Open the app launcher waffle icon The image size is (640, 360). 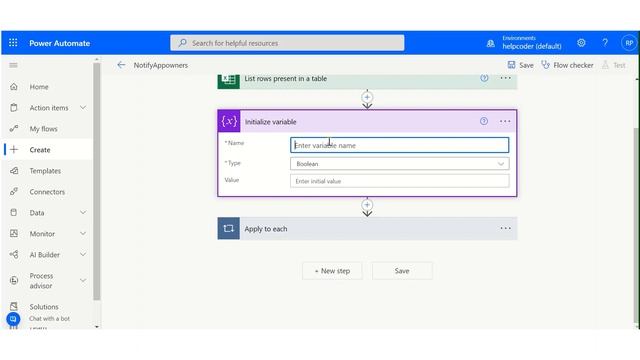coord(13,43)
